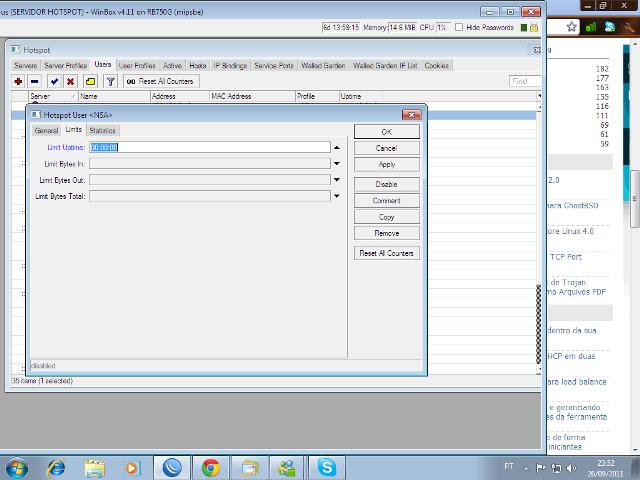Open the Windows Start menu
This screenshot has height=480, width=640.
click(17, 468)
